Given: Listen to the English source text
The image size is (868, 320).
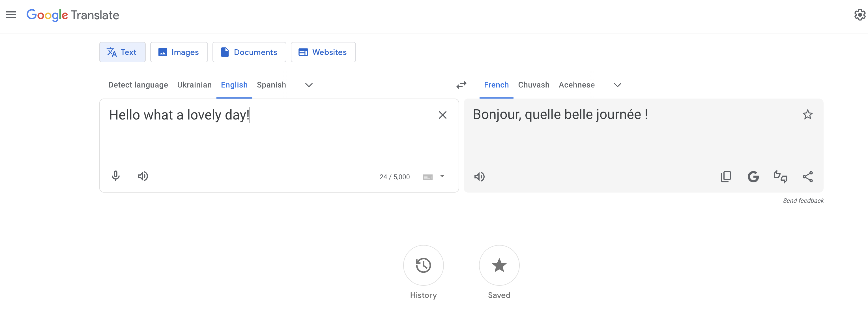Looking at the screenshot, I should 143,176.
